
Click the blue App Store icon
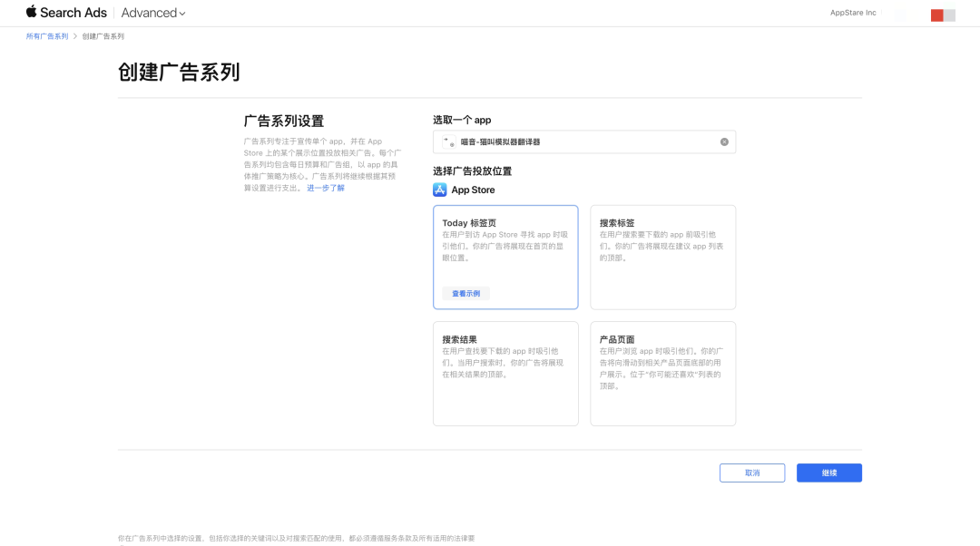[440, 190]
